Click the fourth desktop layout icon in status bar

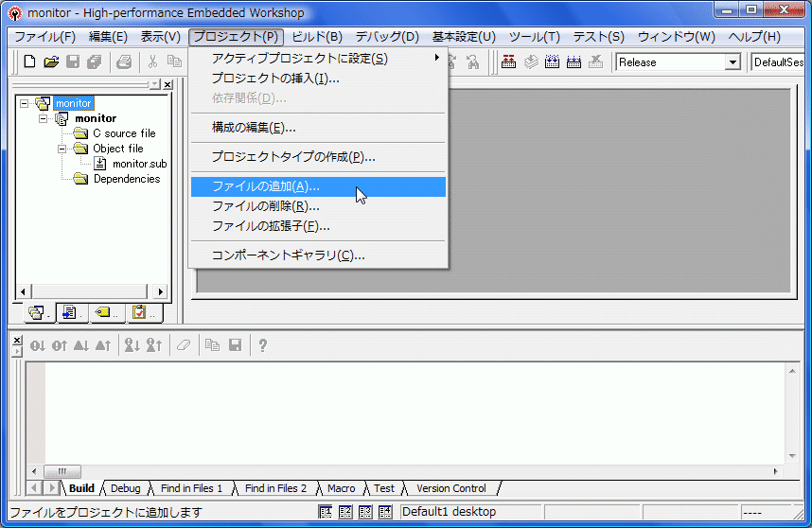[385, 512]
